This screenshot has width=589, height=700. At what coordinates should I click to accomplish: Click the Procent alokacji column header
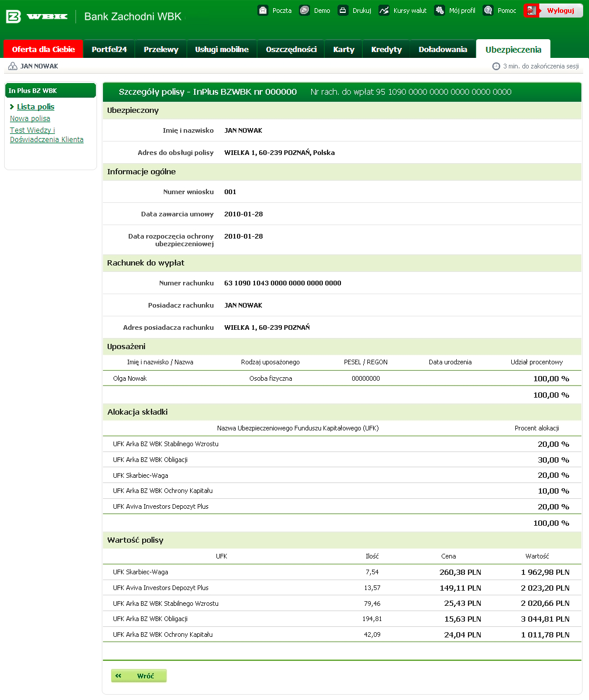point(537,428)
